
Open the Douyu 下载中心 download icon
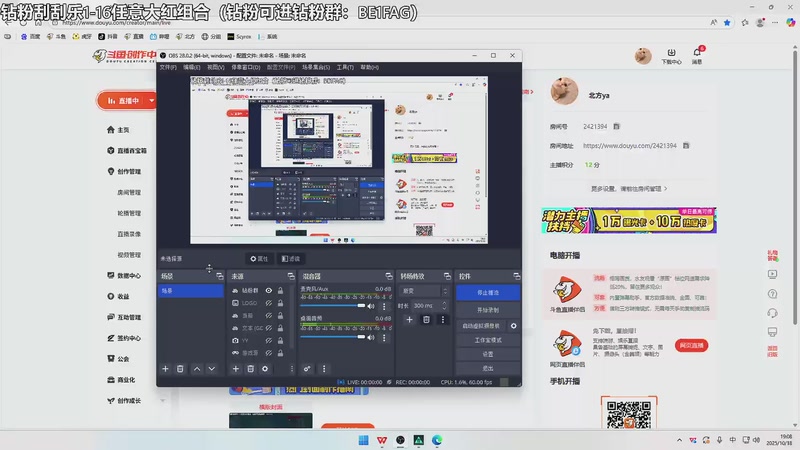[x=671, y=53]
